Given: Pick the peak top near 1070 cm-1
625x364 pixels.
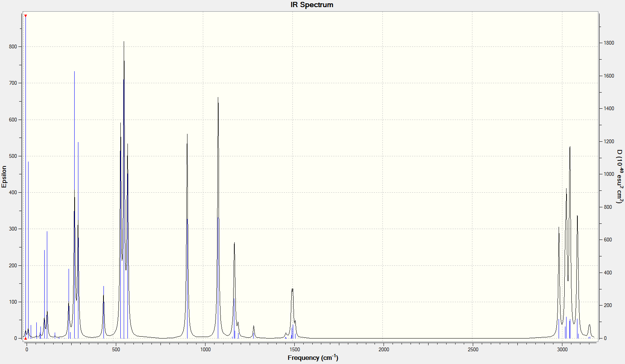Looking at the screenshot, I should point(218,97).
